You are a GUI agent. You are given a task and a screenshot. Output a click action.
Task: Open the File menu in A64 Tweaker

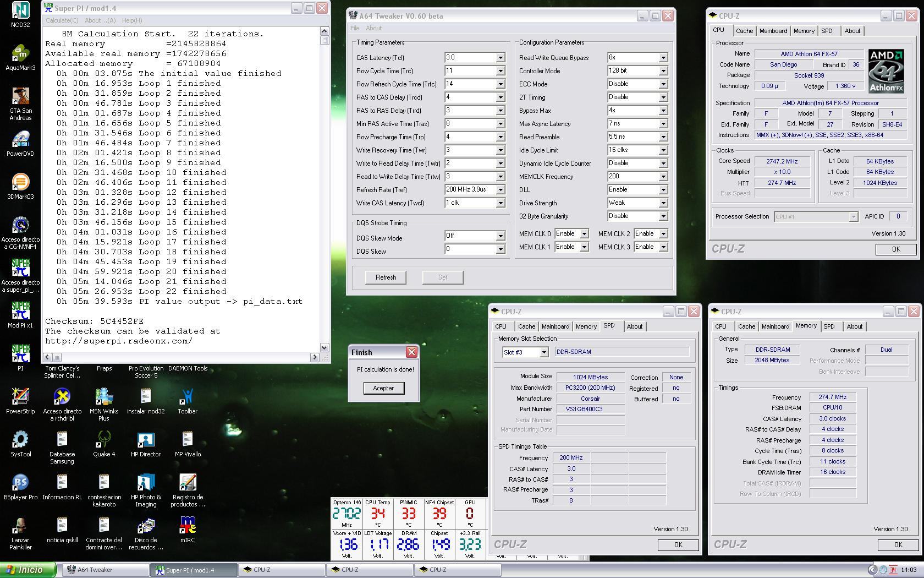click(x=355, y=28)
